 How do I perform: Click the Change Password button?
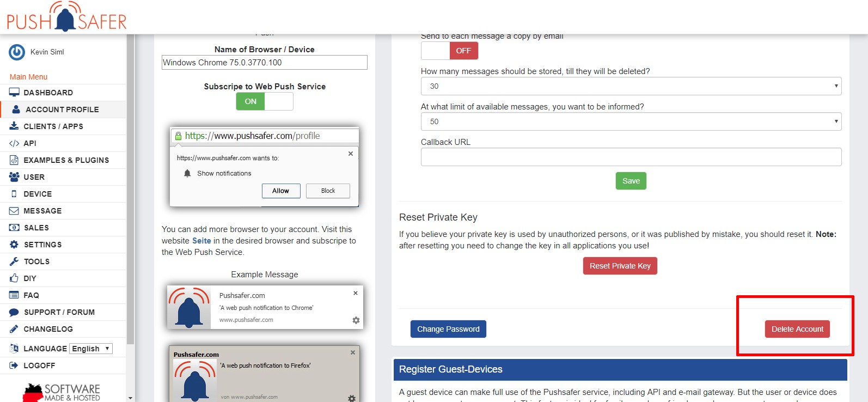pos(448,329)
